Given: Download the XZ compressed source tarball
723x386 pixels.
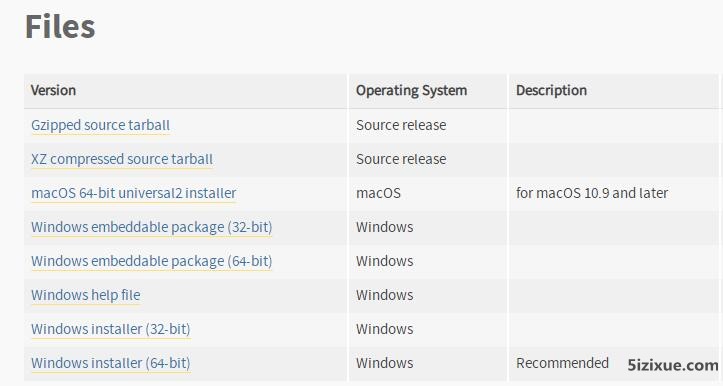Looking at the screenshot, I should (122, 159).
